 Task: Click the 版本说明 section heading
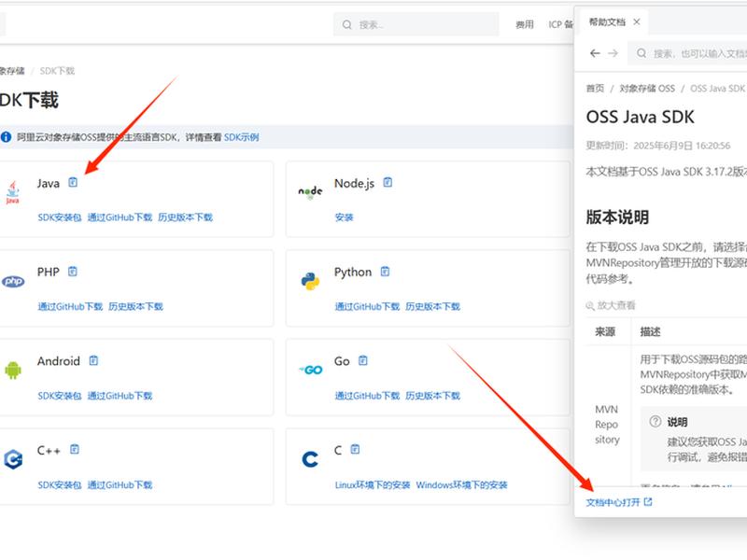click(617, 217)
